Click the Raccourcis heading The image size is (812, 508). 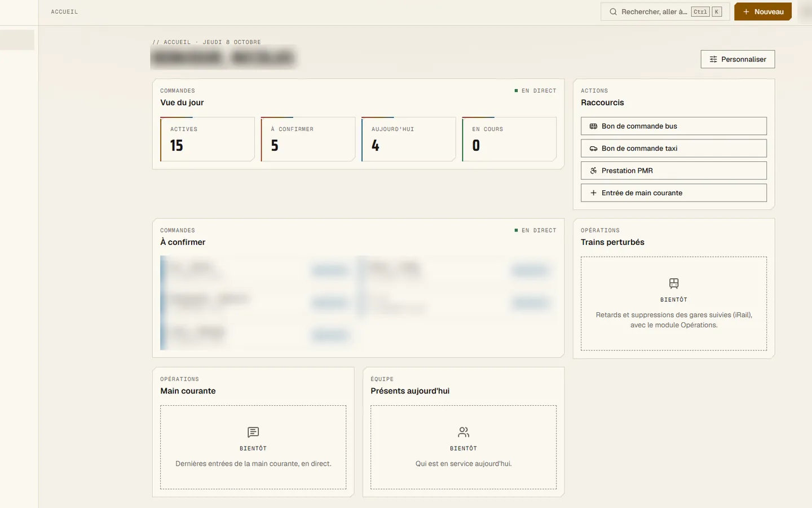(602, 103)
